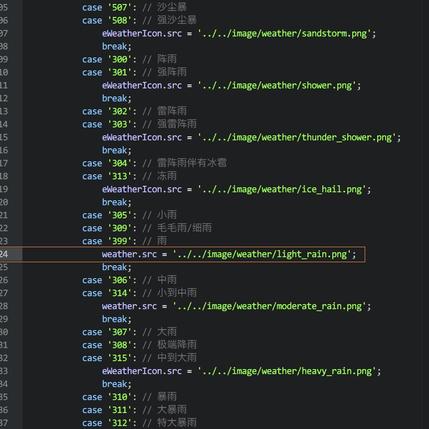Click the comment after case '314'
Viewport: 429px width, 429px height.
(169, 293)
